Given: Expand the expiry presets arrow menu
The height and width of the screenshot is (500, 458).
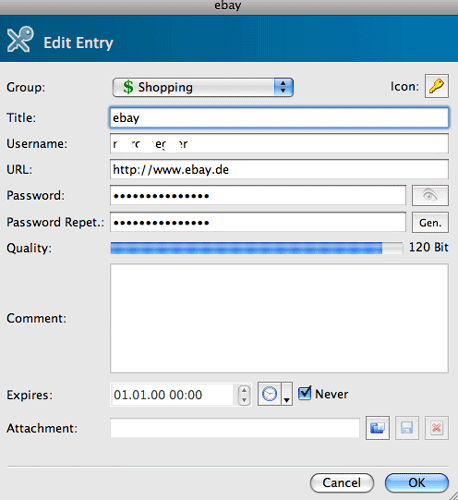Looking at the screenshot, I should [x=287, y=394].
